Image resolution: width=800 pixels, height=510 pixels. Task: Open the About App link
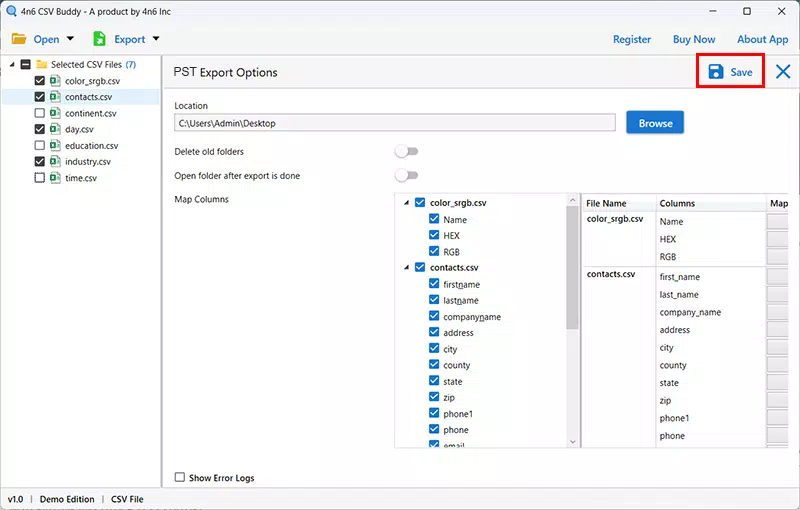[762, 39]
